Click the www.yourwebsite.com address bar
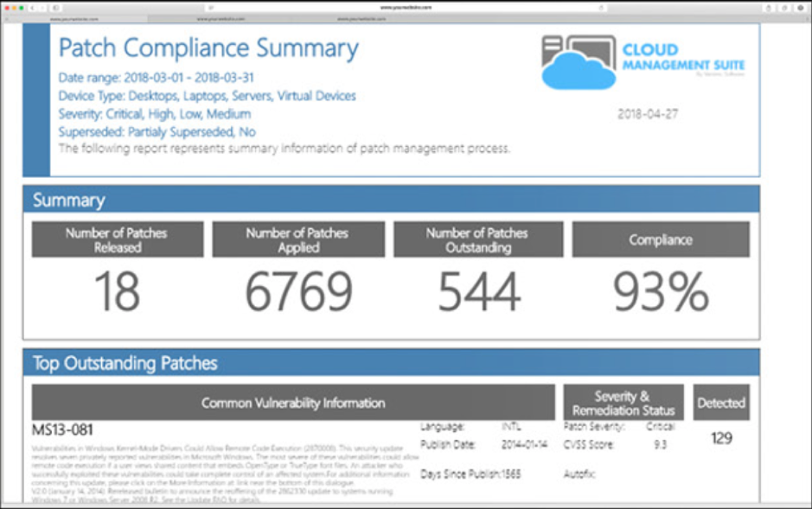Screen dimensions: 812x509 point(406,7)
